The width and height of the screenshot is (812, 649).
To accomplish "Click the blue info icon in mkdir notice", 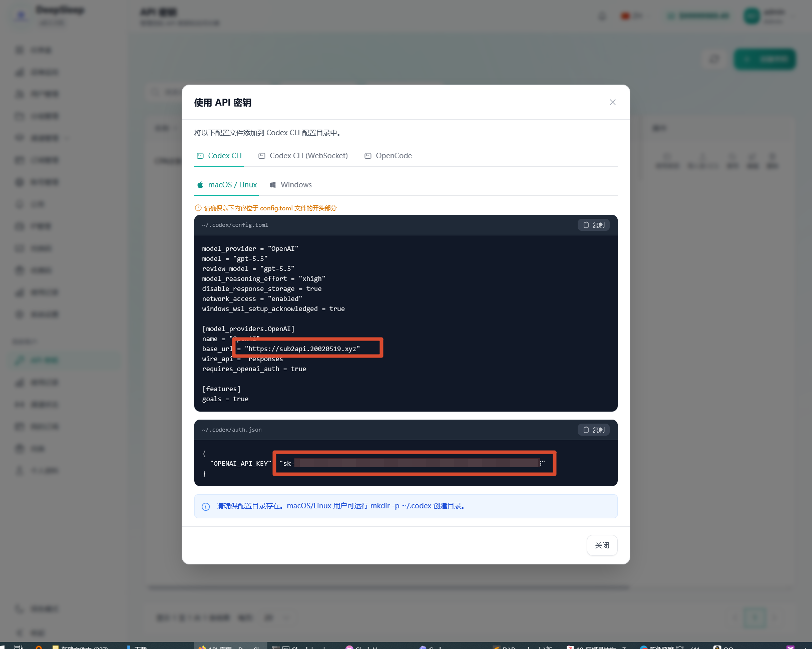I will pyautogui.click(x=206, y=506).
